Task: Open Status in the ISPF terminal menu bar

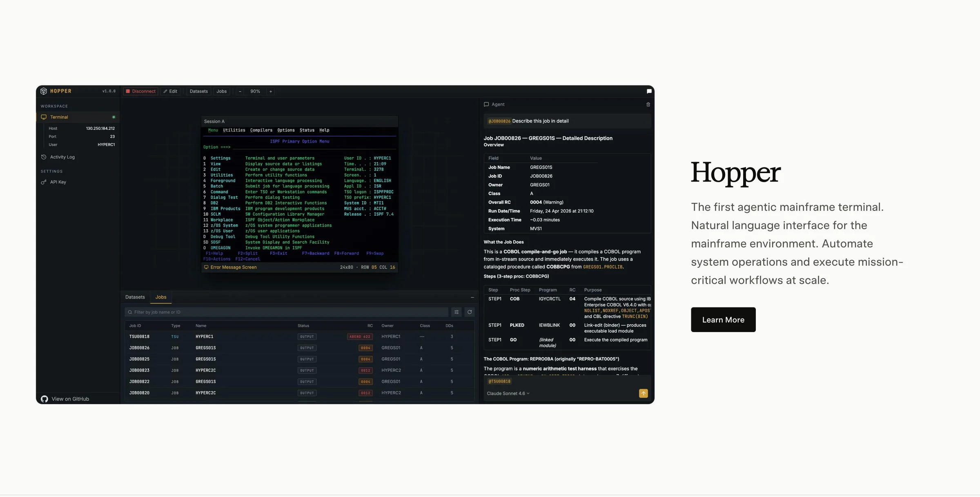Action: click(307, 130)
